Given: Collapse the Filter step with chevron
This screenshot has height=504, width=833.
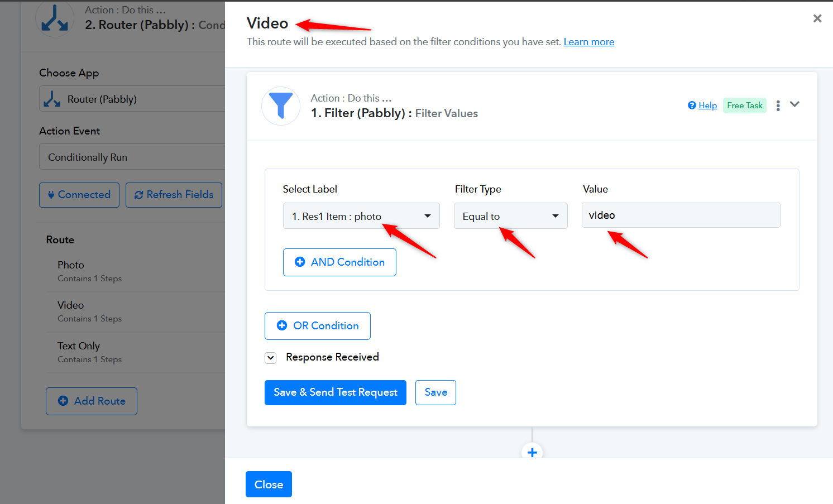Looking at the screenshot, I should (x=795, y=104).
